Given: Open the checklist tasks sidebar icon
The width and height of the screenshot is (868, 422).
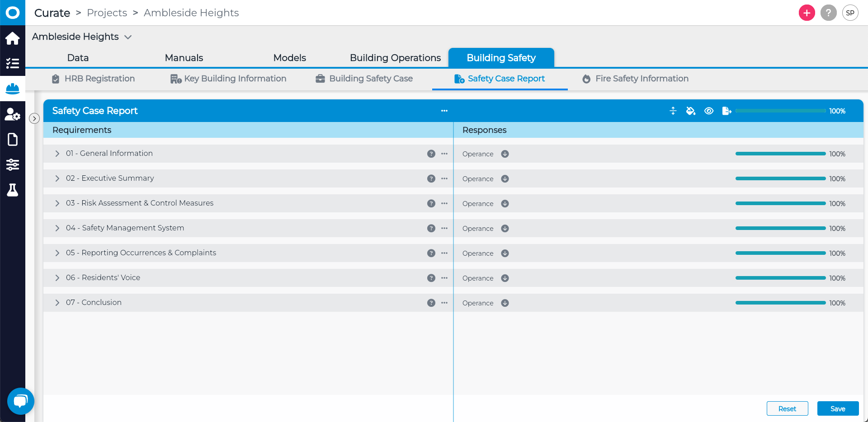Looking at the screenshot, I should coord(13,63).
